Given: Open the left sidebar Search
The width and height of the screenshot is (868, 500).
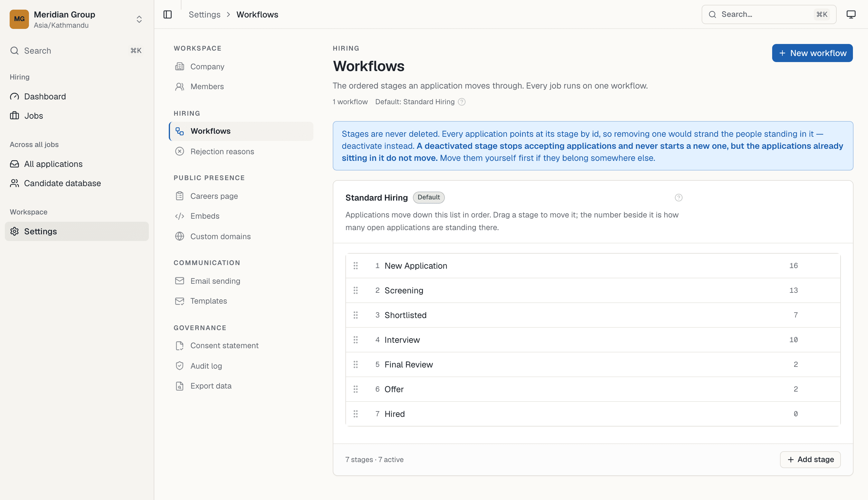Looking at the screenshot, I should [77, 51].
